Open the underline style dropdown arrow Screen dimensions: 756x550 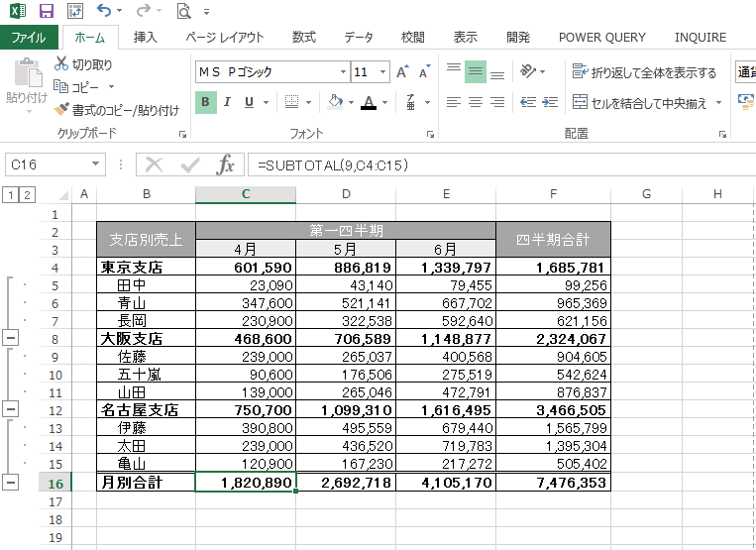click(x=266, y=102)
